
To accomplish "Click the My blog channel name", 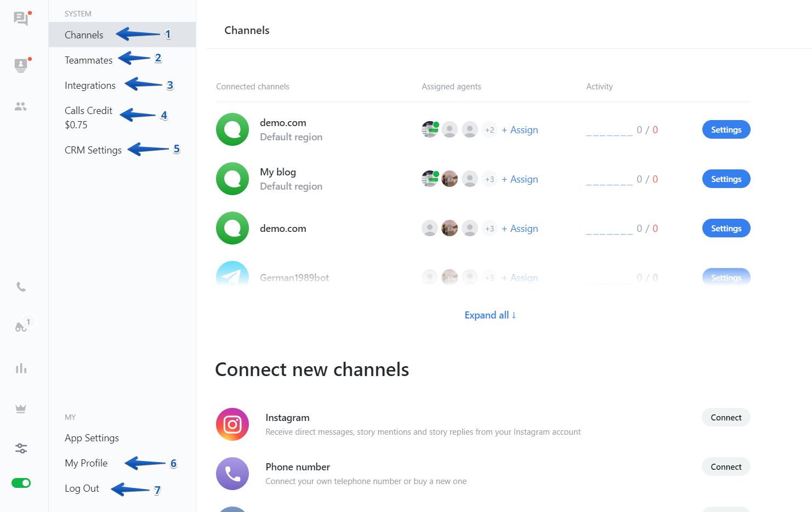I will click(x=278, y=172).
